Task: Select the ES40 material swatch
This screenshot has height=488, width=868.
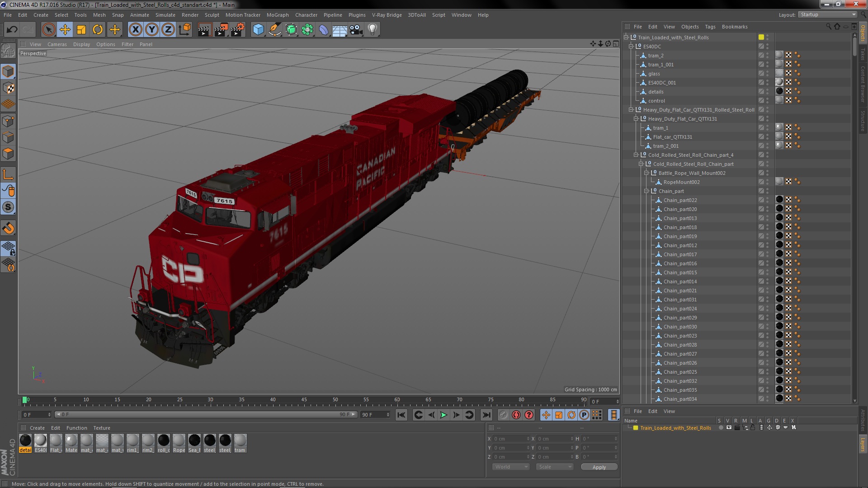Action: (x=41, y=443)
